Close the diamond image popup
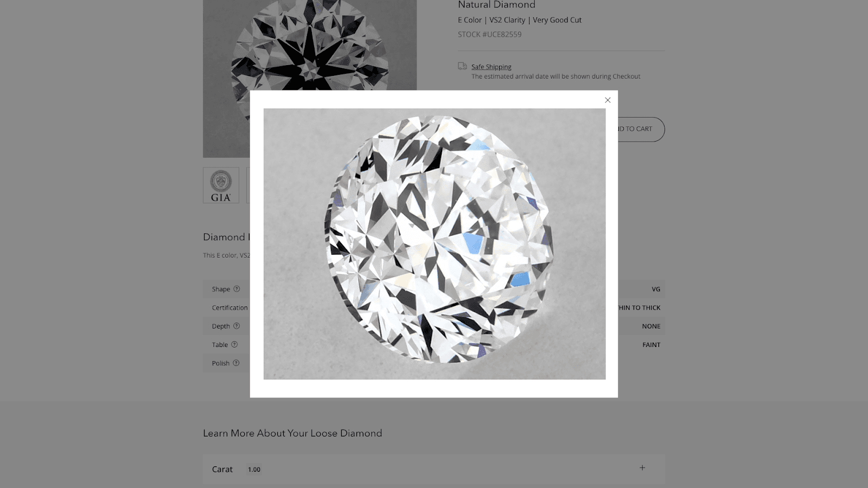The width and height of the screenshot is (868, 488). [608, 100]
